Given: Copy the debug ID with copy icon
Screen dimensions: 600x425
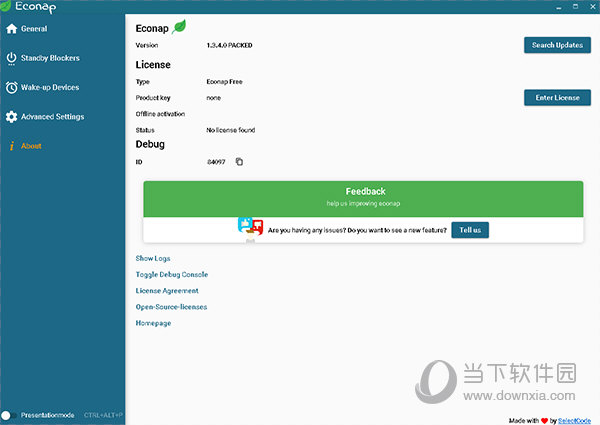Looking at the screenshot, I should (239, 162).
